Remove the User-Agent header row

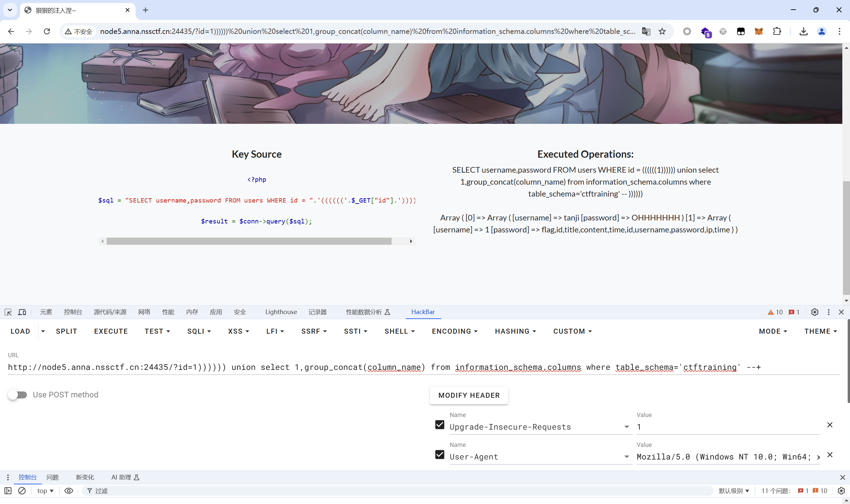tap(830, 455)
